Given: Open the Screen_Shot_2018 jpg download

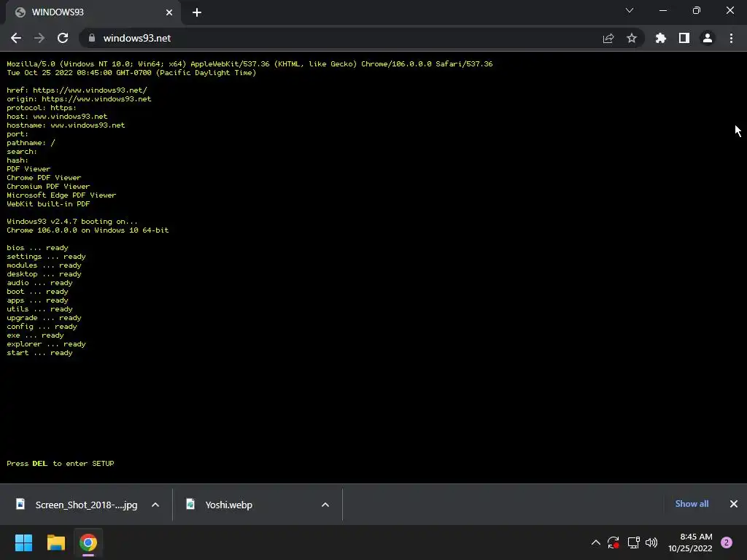Looking at the screenshot, I should [77, 505].
